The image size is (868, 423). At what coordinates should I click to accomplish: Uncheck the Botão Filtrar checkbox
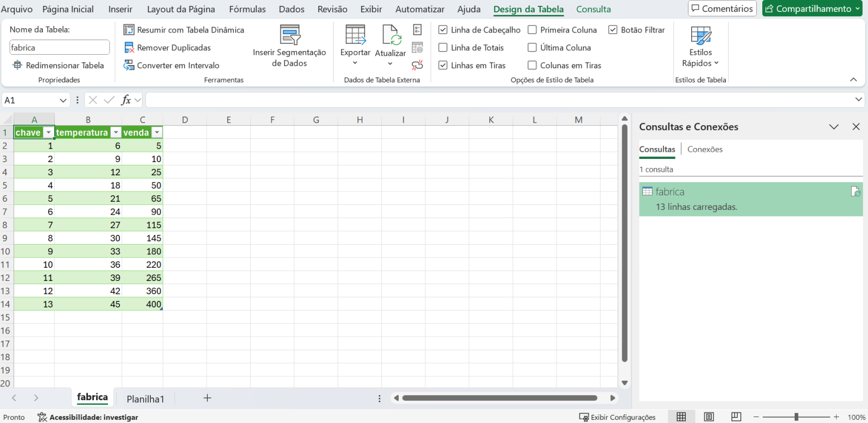612,30
